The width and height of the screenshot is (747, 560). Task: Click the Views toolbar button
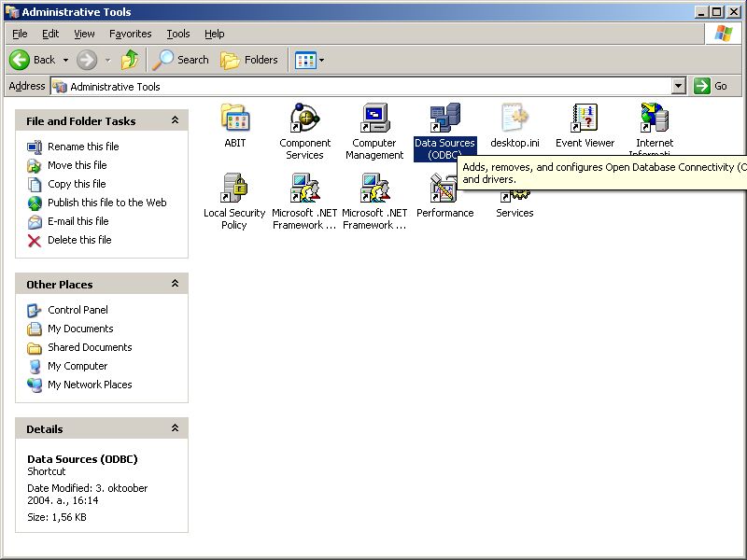click(305, 60)
